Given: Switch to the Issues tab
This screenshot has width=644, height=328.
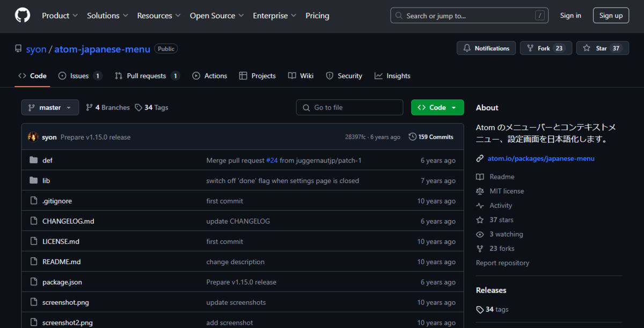Looking at the screenshot, I should tap(80, 76).
